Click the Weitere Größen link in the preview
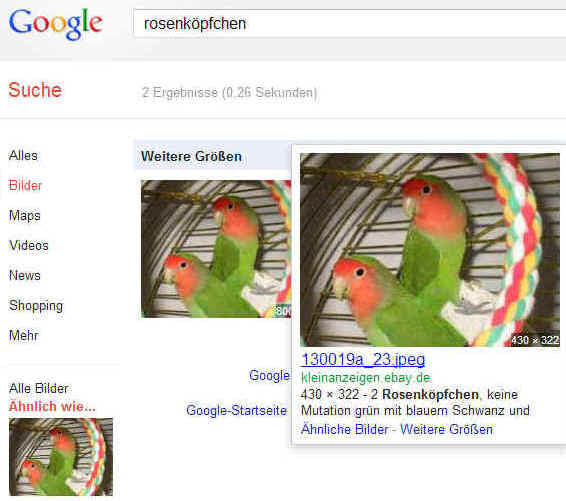 point(447,430)
